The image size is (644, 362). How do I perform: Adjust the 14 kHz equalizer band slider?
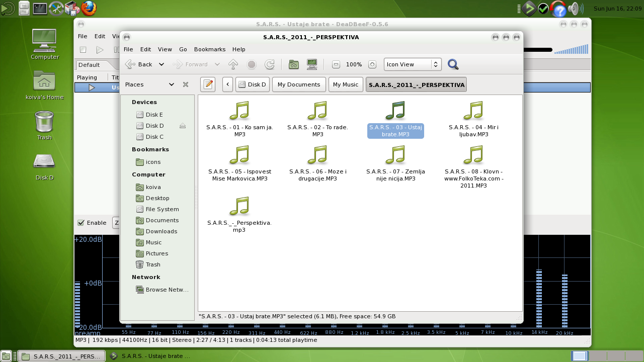coord(539,298)
